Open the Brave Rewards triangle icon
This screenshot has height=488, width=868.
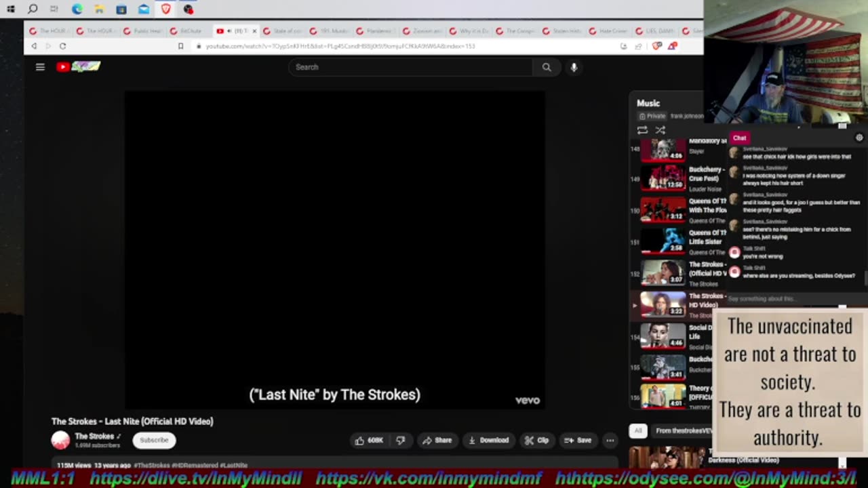pyautogui.click(x=672, y=46)
